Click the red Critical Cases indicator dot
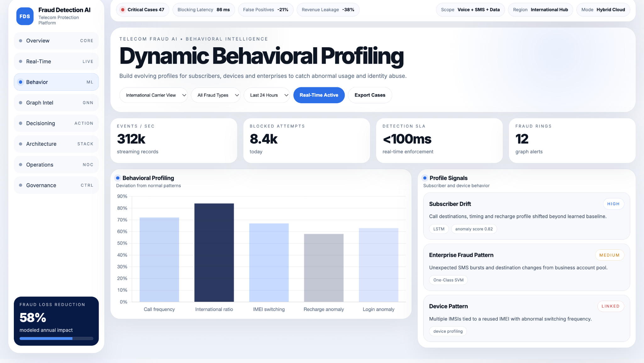Image resolution: width=644 pixels, height=363 pixels. tap(123, 10)
